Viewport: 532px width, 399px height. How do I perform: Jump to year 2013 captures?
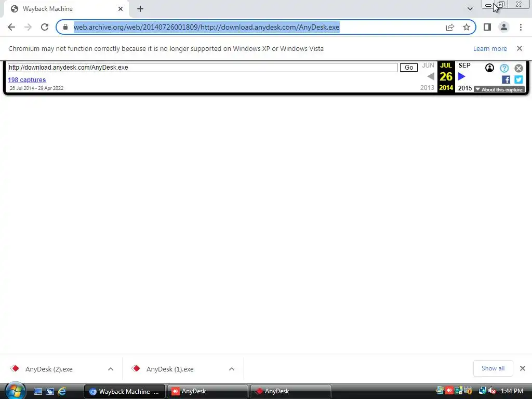427,88
